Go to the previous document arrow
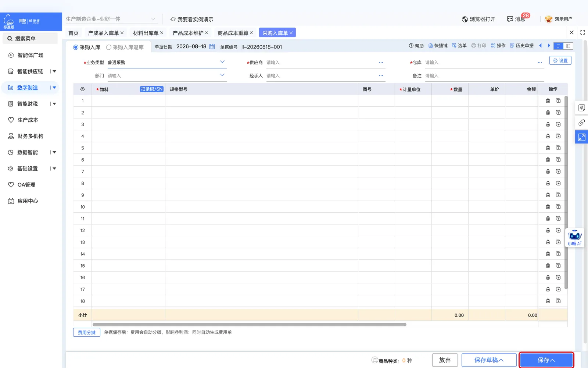The image size is (588, 368). (x=540, y=46)
